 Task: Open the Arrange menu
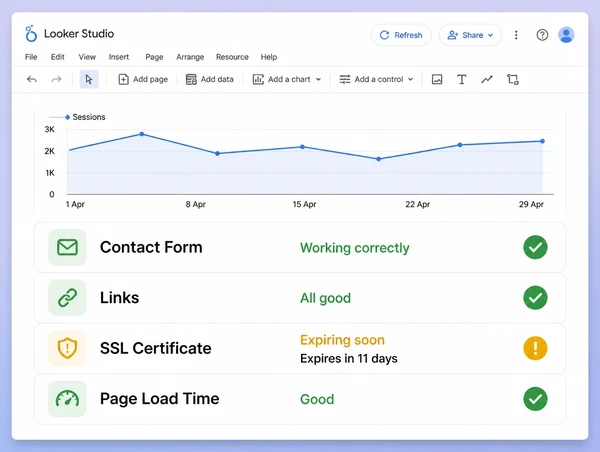(190, 57)
